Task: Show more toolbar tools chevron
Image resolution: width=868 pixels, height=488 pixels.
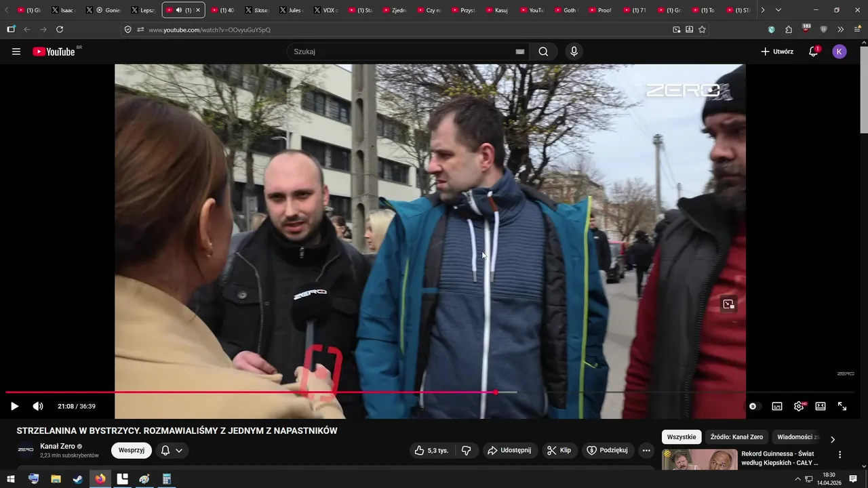Action: pyautogui.click(x=841, y=29)
